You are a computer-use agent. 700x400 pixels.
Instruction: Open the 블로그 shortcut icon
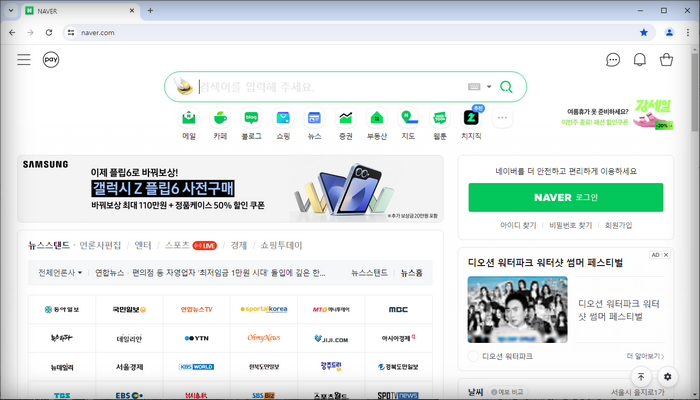[251, 118]
